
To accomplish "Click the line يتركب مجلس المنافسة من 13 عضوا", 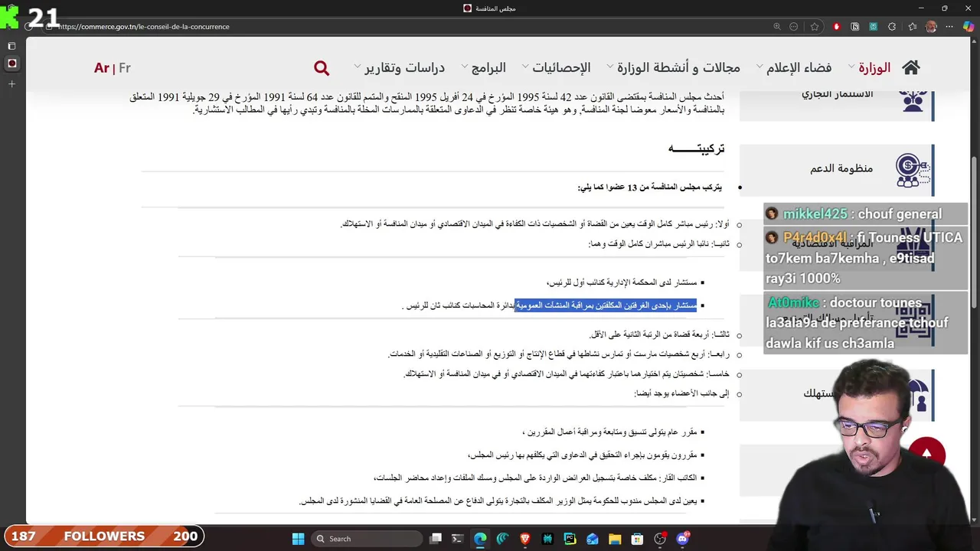I will point(649,187).
